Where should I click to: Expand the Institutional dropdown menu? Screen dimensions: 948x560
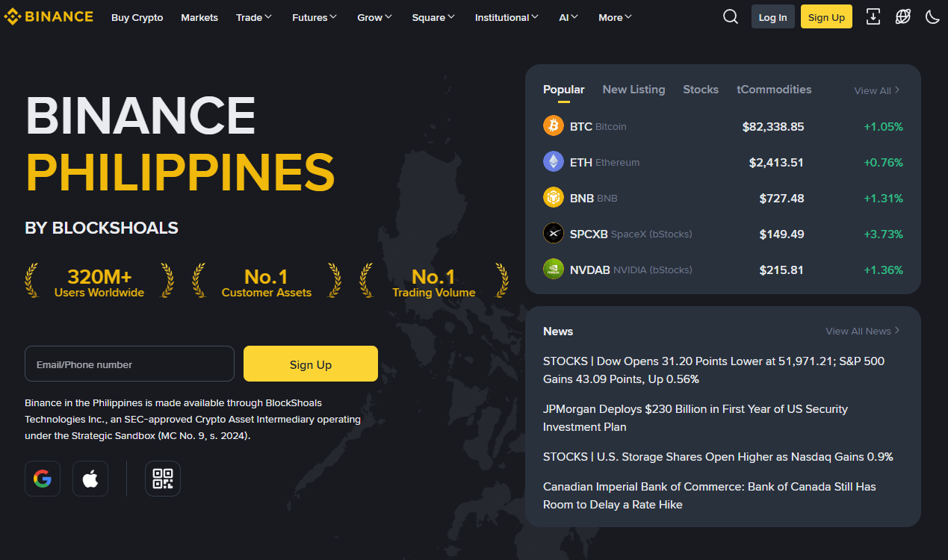point(507,17)
